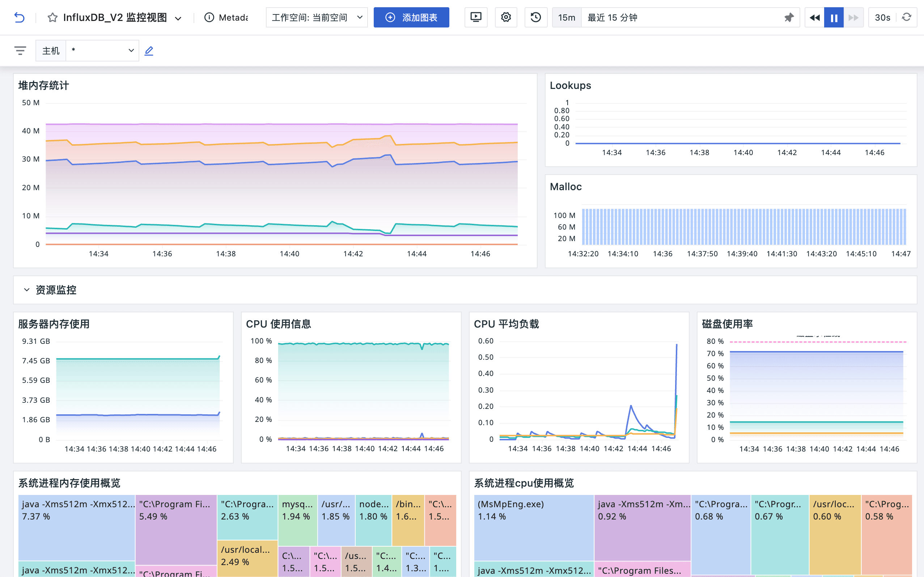Select the 最近 15 分钟 time range
Screen dimensions: 924x577
tap(613, 17)
